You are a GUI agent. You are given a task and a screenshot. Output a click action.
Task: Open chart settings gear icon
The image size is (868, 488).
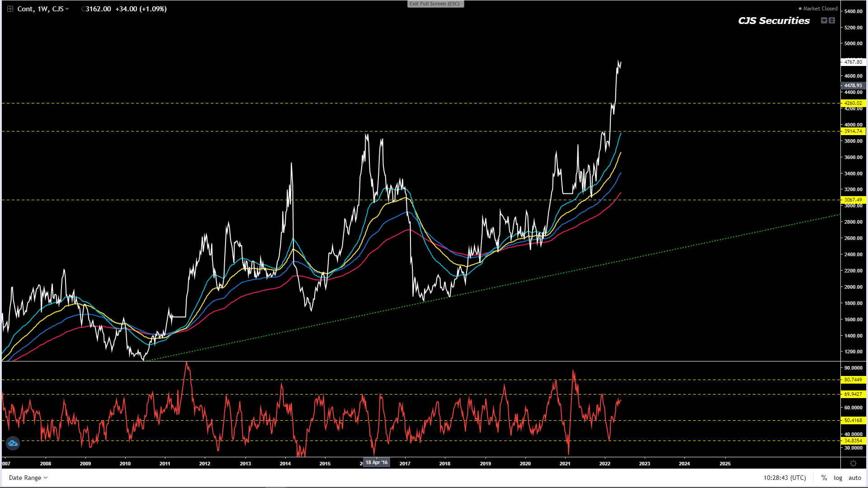853,464
